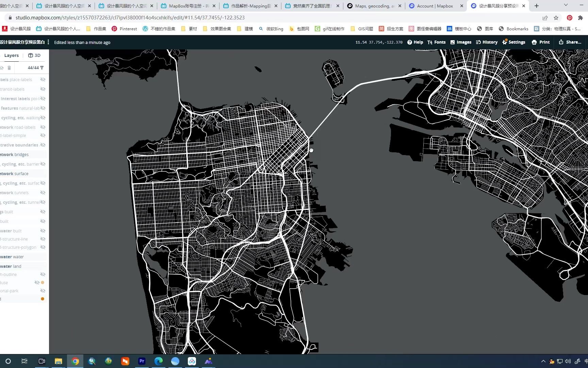
Task: Open the Help menu
Action: [415, 42]
